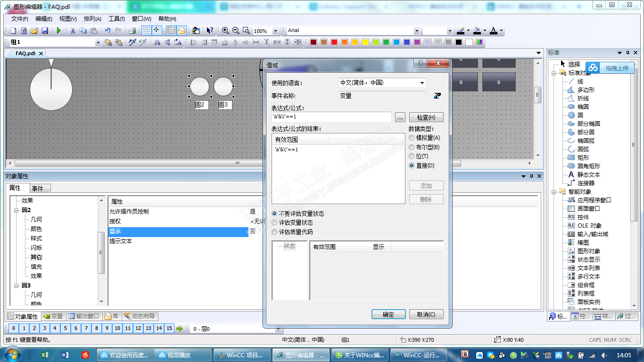The width and height of the screenshot is (644, 362).
Task: Switch to the 变量 bottom tab
Action: pos(53,316)
